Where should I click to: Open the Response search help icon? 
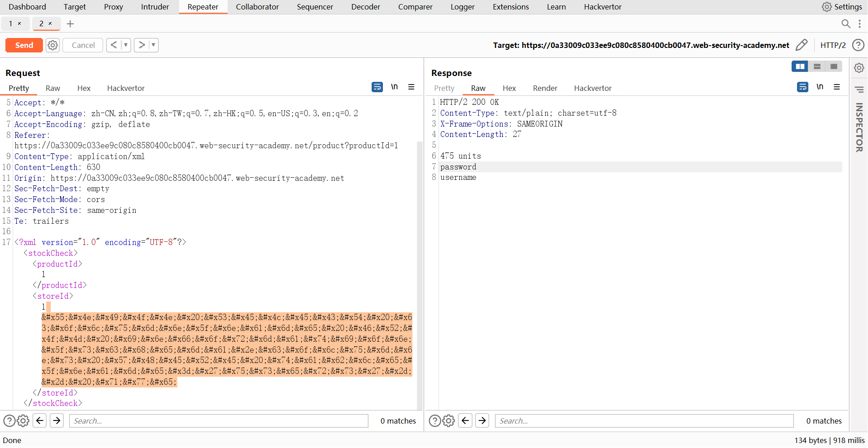434,421
